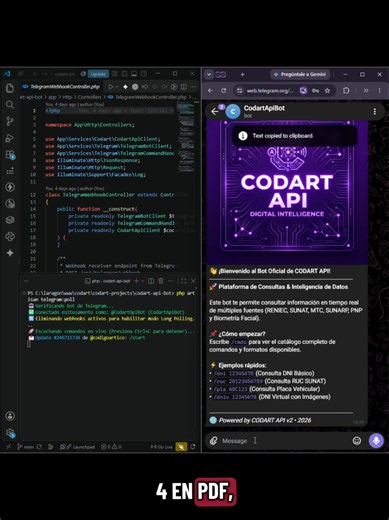The height and width of the screenshot is (520, 389).
Task: Click the /dni 12345678 example command
Action: pyautogui.click(x=235, y=373)
